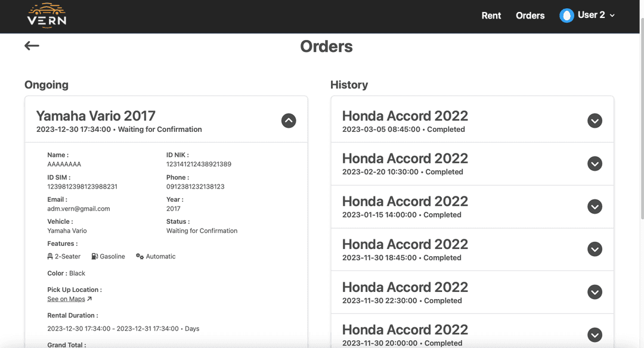Screen dimensions: 644x348
Task: Click the 2-Seater seat icon
Action: pos(50,257)
